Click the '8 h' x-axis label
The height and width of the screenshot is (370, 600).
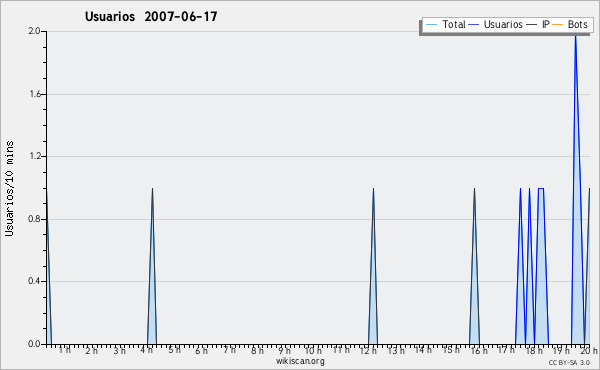coord(257,350)
